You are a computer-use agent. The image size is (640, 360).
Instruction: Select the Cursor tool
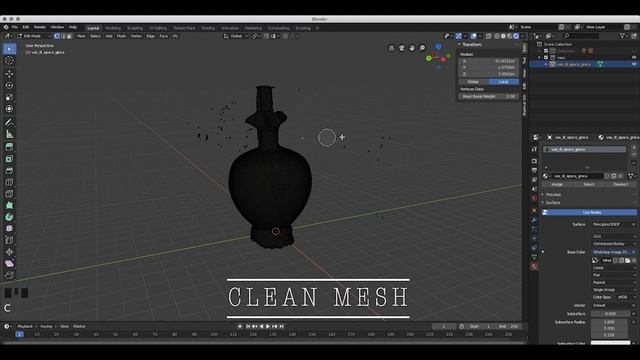click(x=9, y=61)
